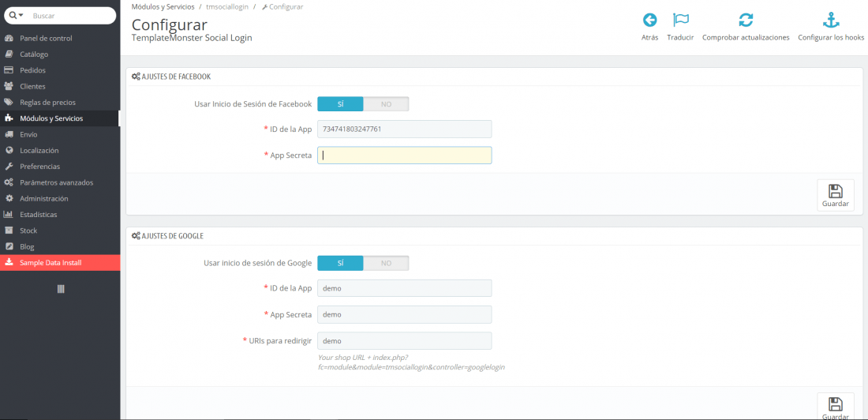868x420 pixels.
Task: Click the Comprobar actualizaciones refresh icon
Action: coord(746,20)
